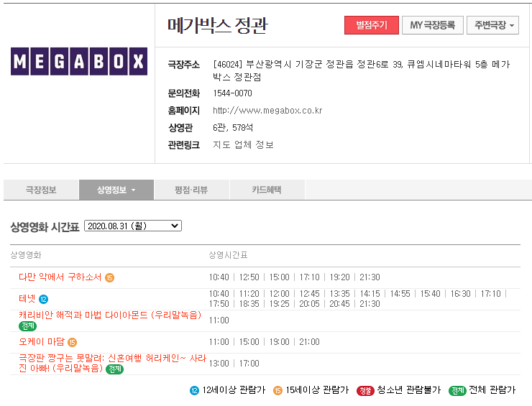Image resolution: width=532 pixels, height=406 pixels.
Task: Switch to the 카드혜택 tab
Action: [x=267, y=190]
